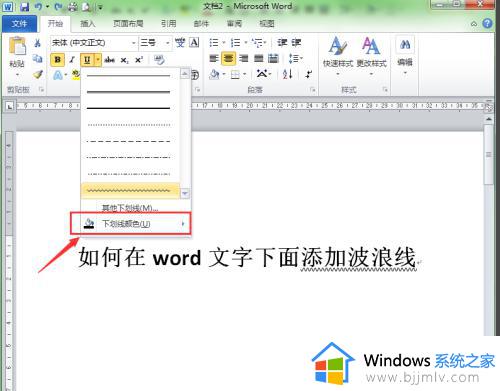The width and height of the screenshot is (500, 391).
Task: Align text right
Action: [x=244, y=59]
